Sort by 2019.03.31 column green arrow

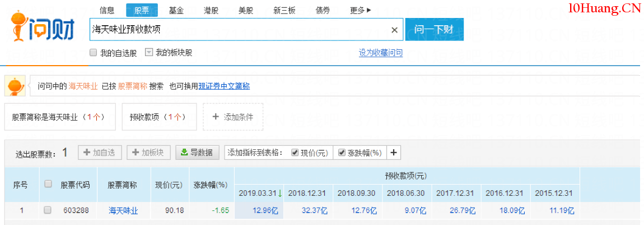tap(279, 193)
